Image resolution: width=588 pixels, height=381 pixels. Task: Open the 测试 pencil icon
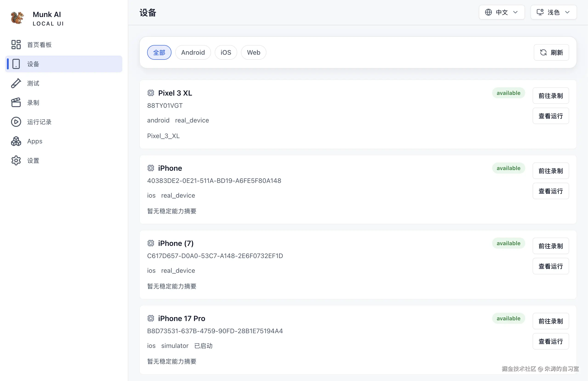point(16,83)
